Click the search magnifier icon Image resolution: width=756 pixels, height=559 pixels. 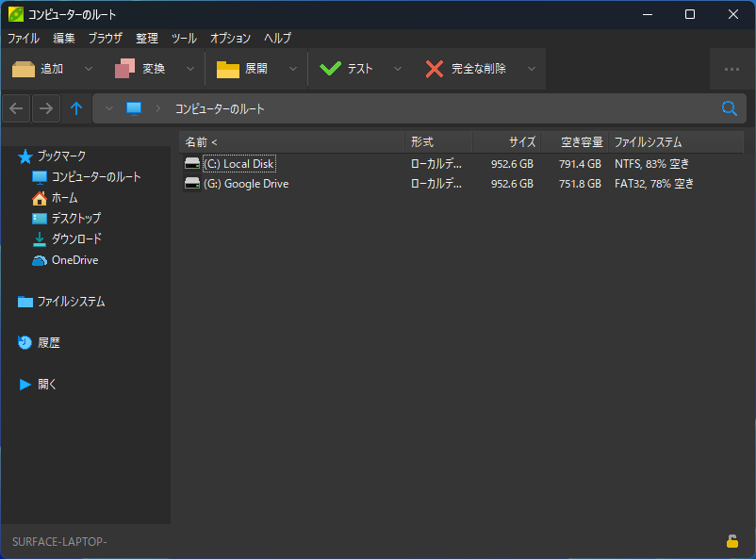[729, 108]
